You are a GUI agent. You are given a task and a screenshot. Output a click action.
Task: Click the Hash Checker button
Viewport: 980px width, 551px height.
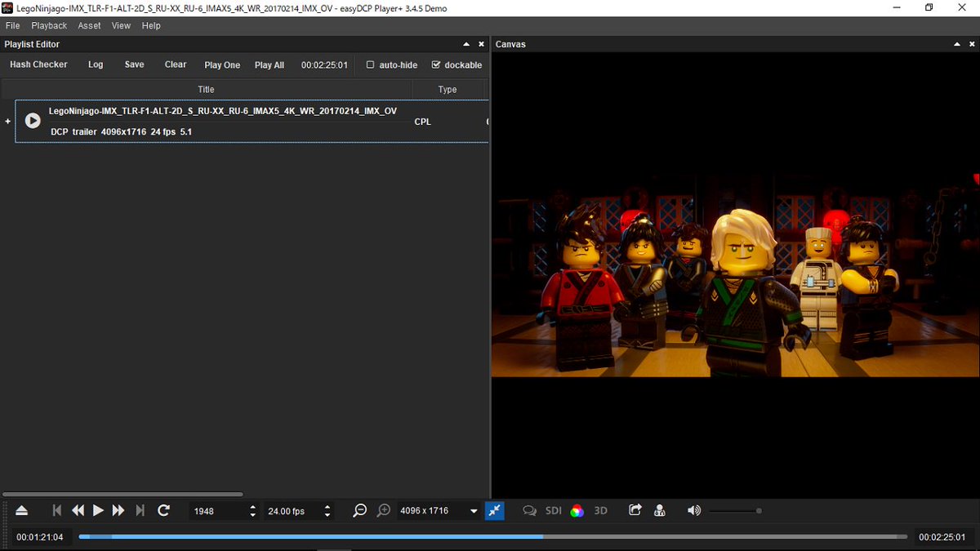38,64
